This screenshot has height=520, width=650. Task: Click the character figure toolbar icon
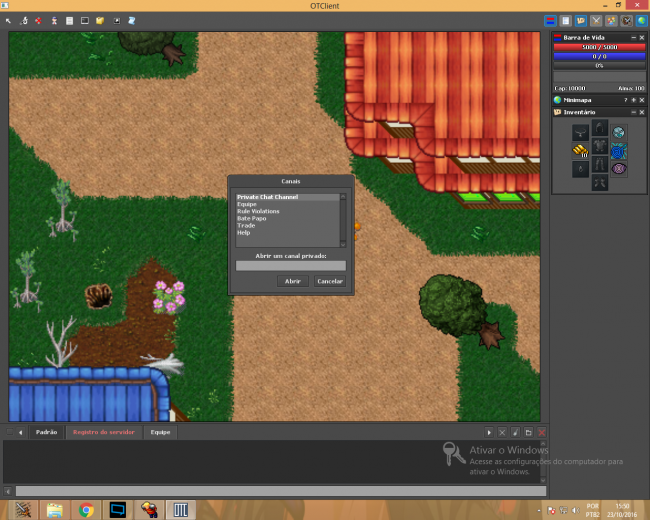click(54, 21)
